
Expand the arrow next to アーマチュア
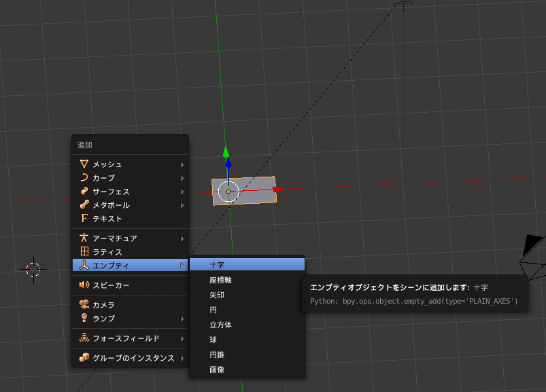point(182,238)
